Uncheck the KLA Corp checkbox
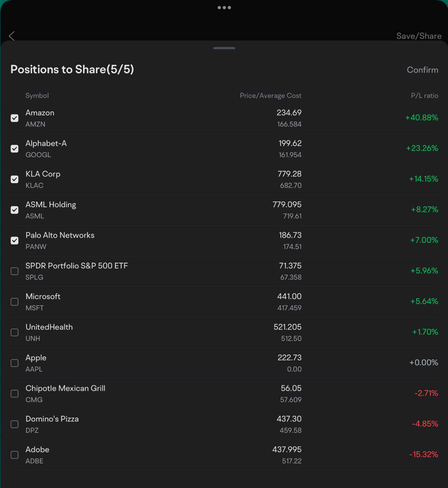The height and width of the screenshot is (488, 448). click(x=15, y=179)
